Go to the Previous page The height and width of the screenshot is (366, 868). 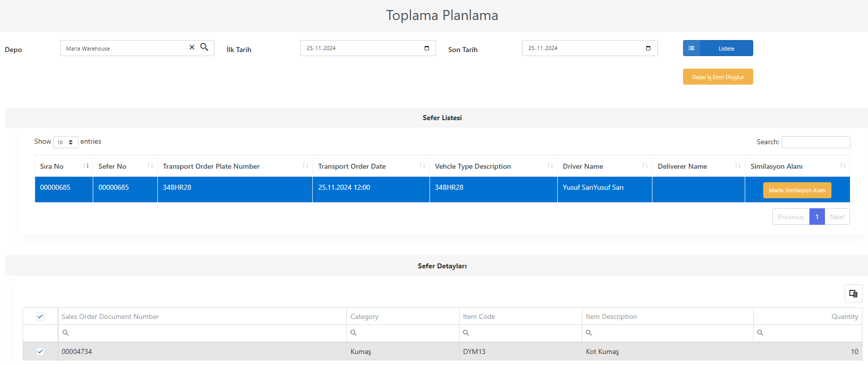791,217
